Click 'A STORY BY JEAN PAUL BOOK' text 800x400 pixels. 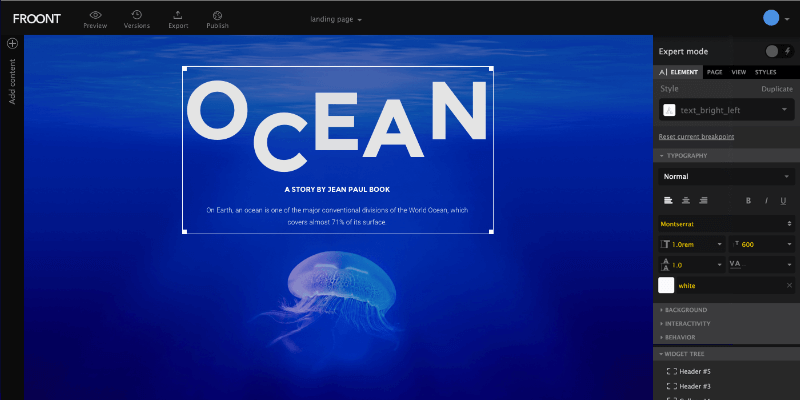click(x=337, y=189)
